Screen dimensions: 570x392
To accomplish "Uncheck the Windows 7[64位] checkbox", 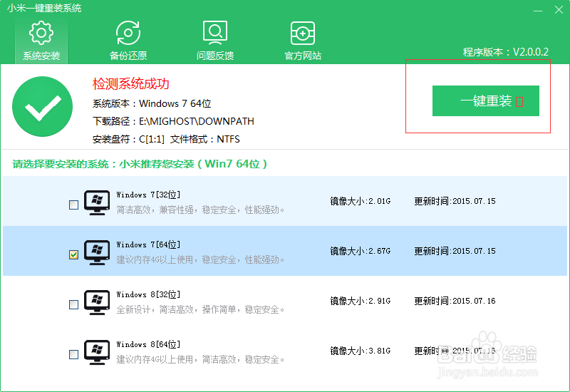I will 73,254.
